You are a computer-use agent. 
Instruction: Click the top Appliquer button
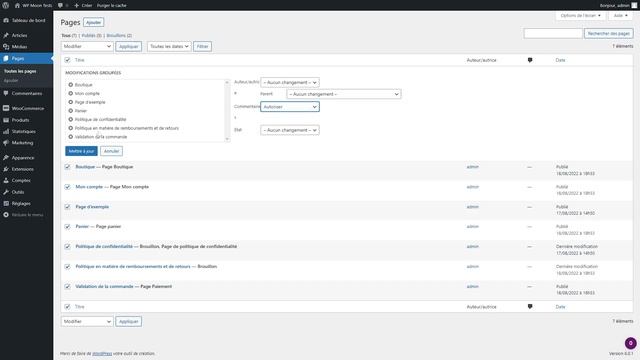(x=129, y=47)
